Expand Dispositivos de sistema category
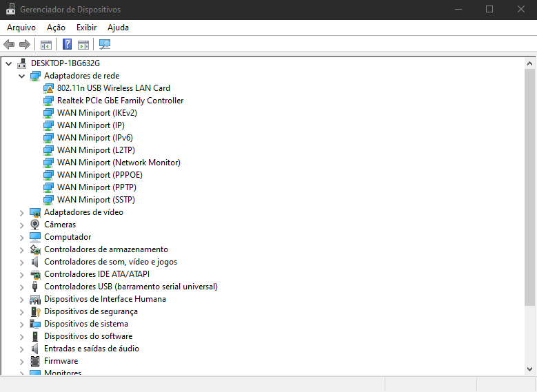 tap(21, 324)
